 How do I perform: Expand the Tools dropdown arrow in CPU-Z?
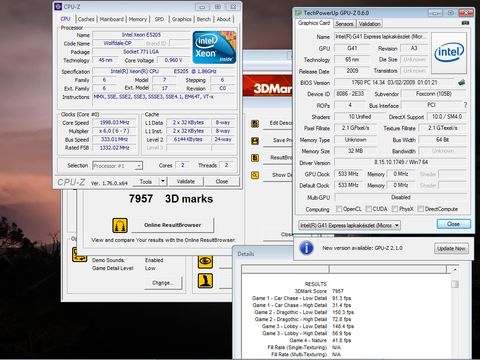(163, 181)
